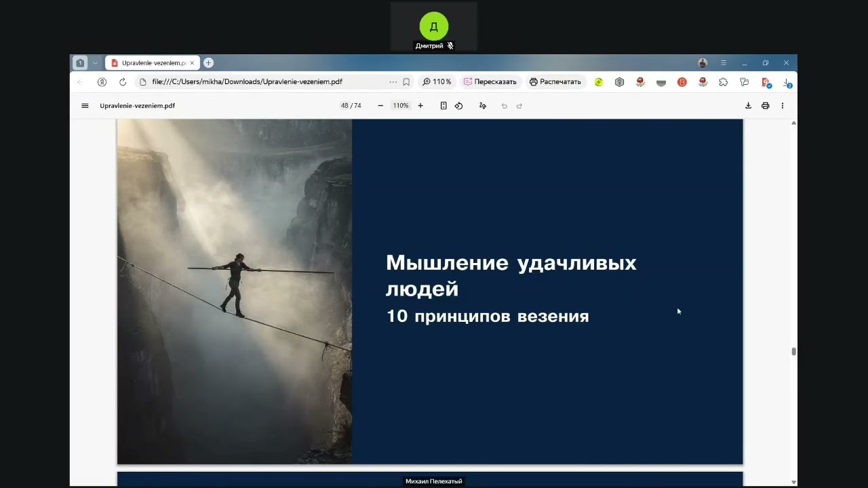Undo the last annotation
The width and height of the screenshot is (868, 488).
(x=504, y=106)
